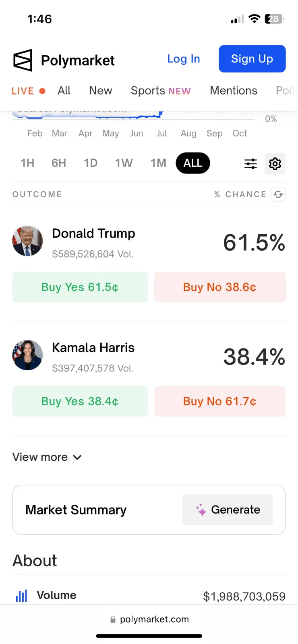
Task: Click the % chance refresh icon
Action: (278, 194)
